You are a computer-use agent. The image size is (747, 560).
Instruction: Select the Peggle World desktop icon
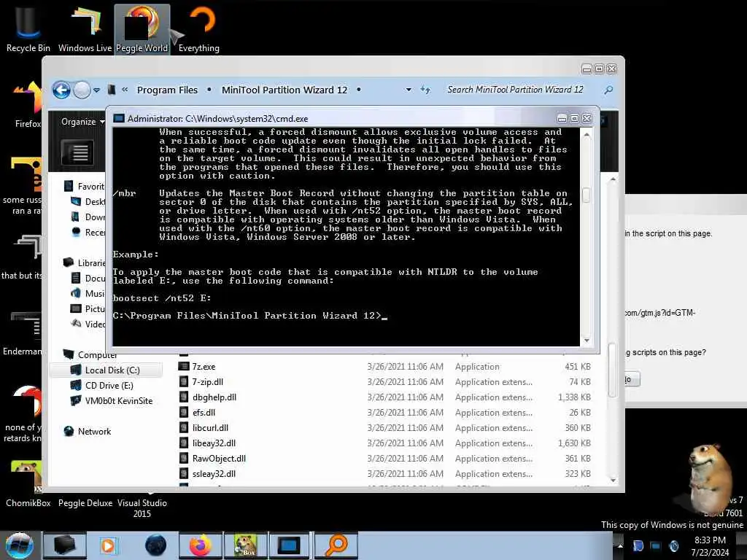[x=142, y=28]
